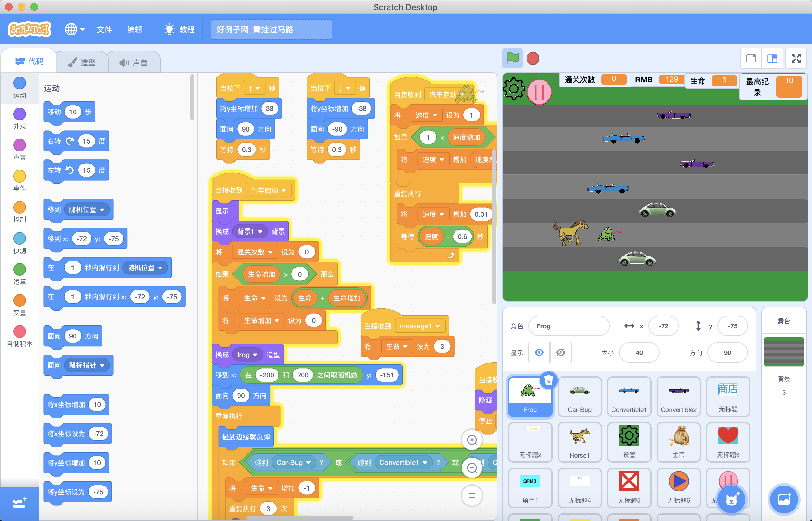Select the 变量 block category
This screenshot has height=521, width=812.
19,306
